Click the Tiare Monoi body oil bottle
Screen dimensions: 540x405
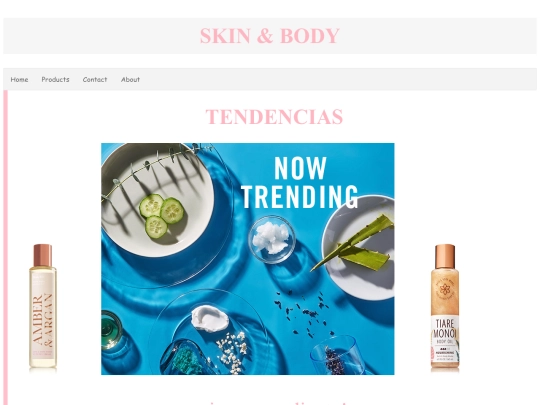tap(445, 306)
